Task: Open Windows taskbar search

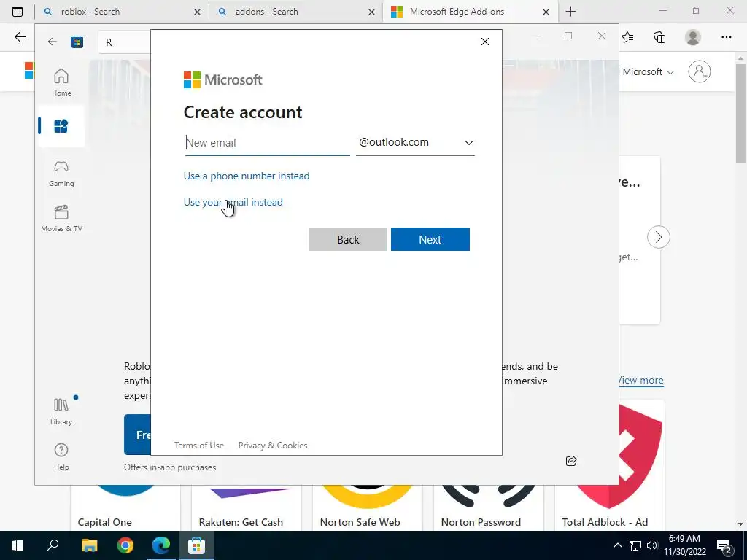Action: coord(53,545)
